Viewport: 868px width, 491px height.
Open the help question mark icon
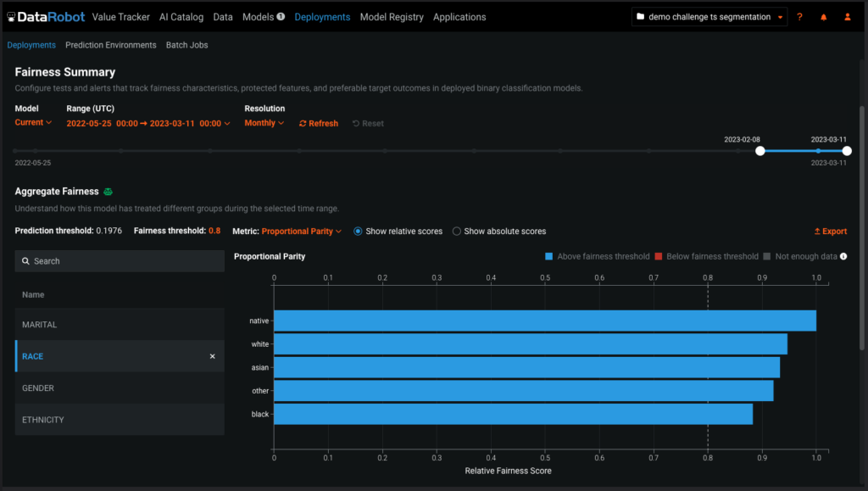click(799, 17)
